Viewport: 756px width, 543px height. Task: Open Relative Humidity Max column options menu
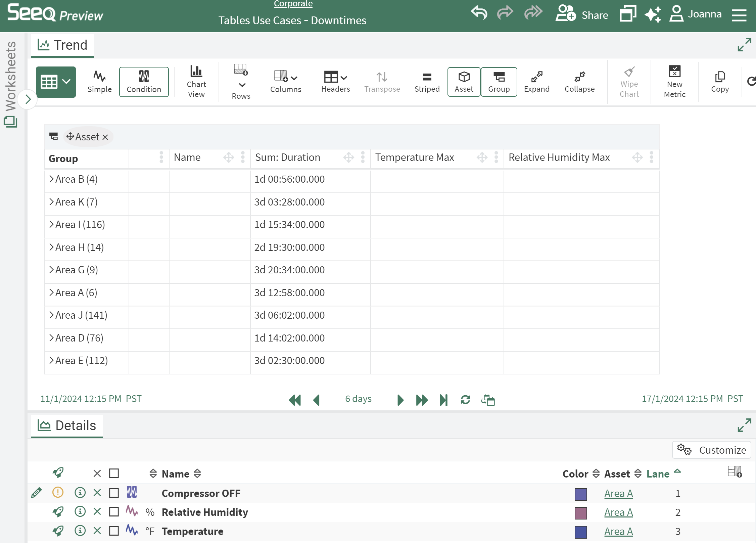click(651, 157)
